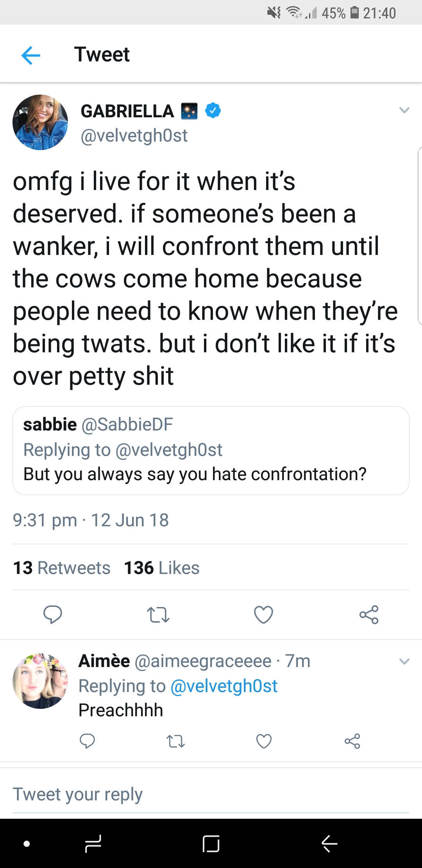The width and height of the screenshot is (422, 868).
Task: Like Aimèe's Preachhhh reply
Action: pyautogui.click(x=264, y=741)
